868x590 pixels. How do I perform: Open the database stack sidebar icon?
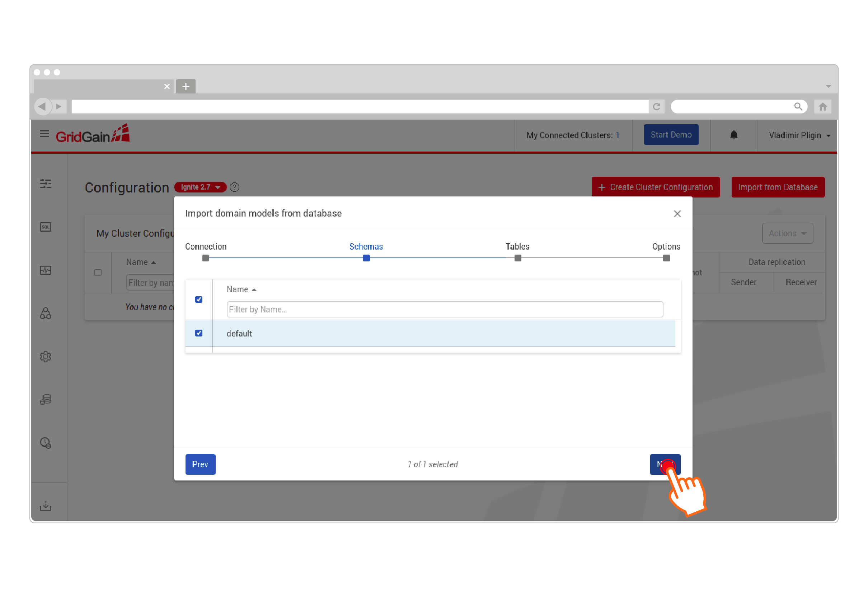(x=46, y=400)
